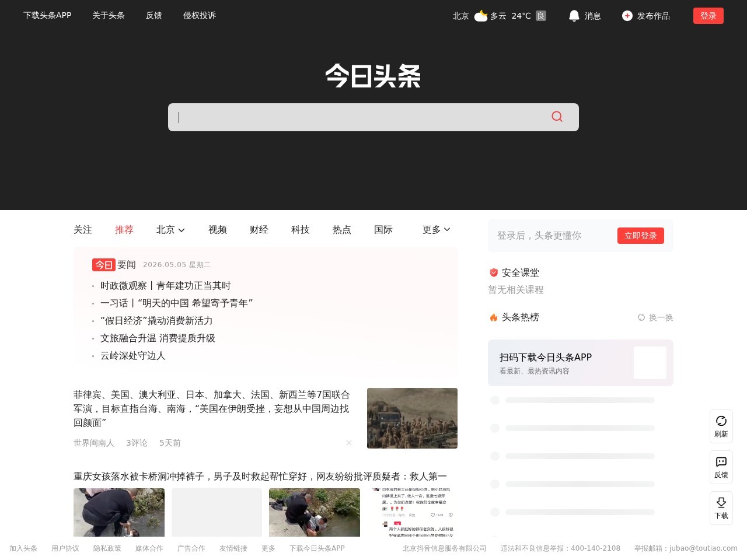Open the 重庆女孩落水 article title
The height and width of the screenshot is (560, 747).
260,477
